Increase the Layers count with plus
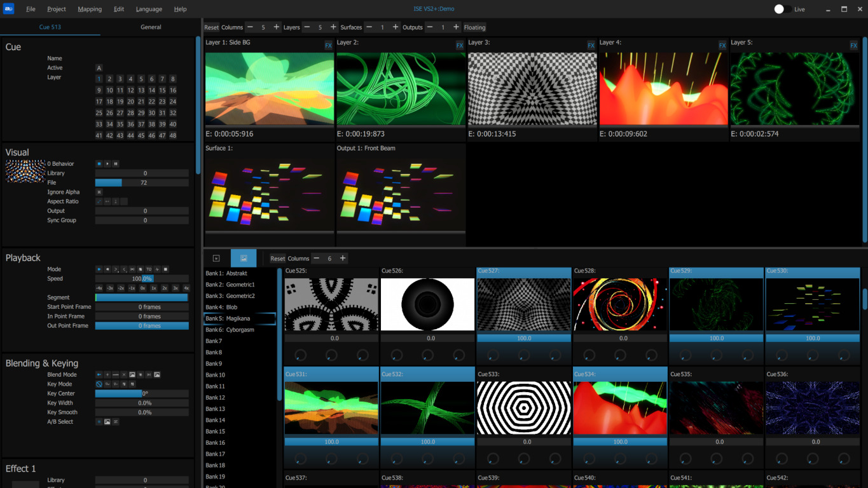868x488 pixels. [333, 27]
